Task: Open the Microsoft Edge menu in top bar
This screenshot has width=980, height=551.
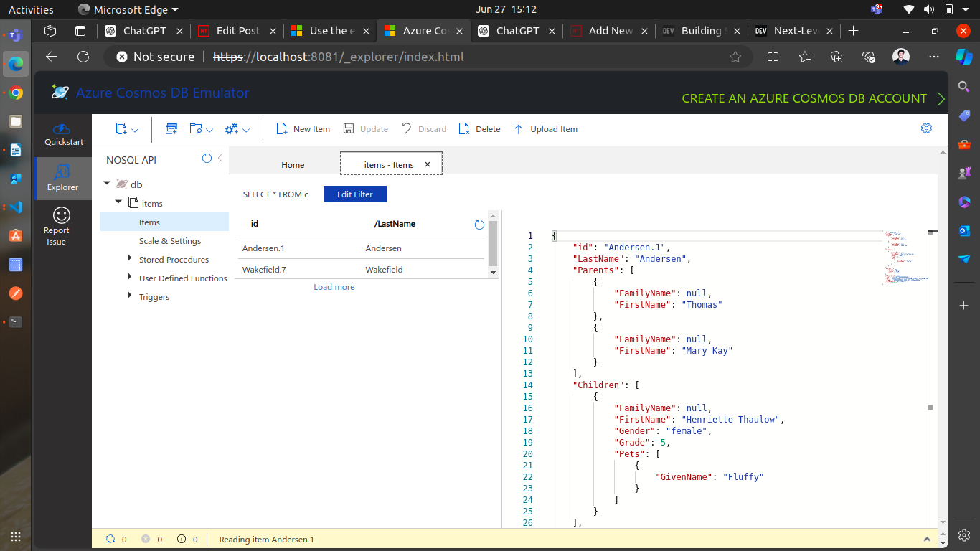Action: click(128, 9)
